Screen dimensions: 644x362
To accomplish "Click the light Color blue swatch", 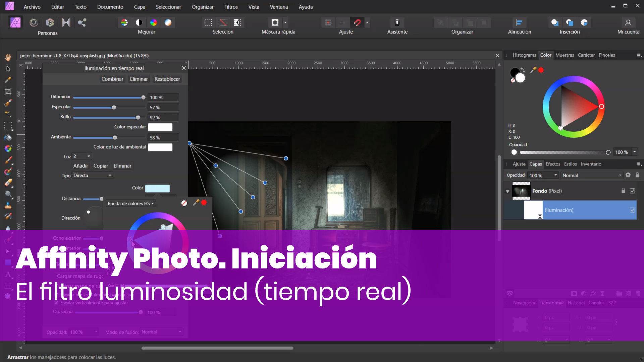I will 157,188.
